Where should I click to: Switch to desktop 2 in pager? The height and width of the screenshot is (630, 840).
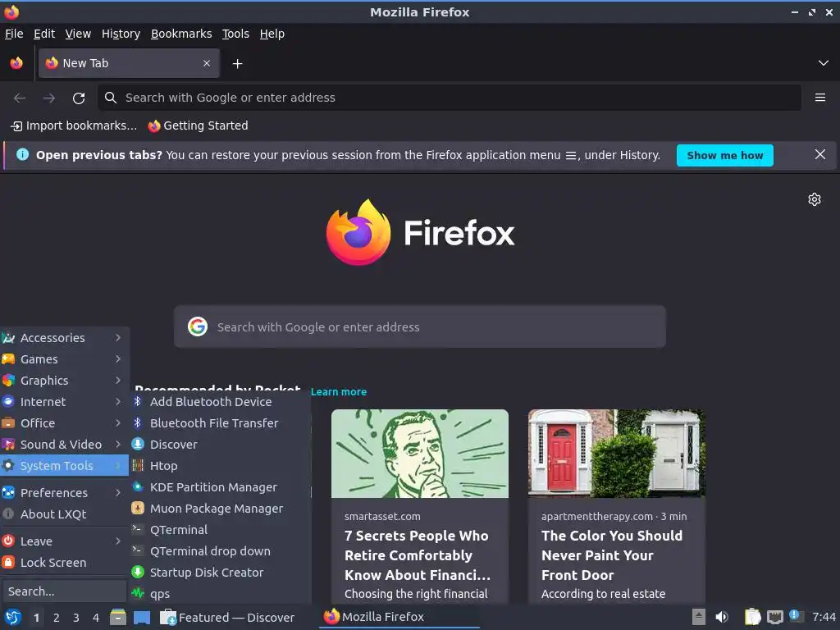[x=57, y=618]
